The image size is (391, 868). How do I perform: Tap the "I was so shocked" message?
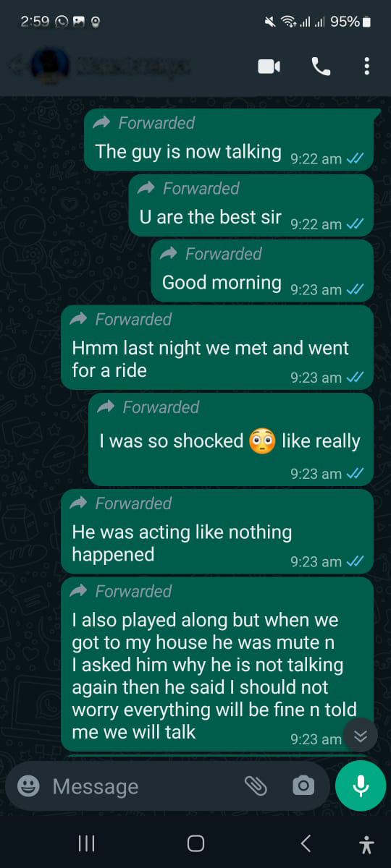click(x=231, y=439)
